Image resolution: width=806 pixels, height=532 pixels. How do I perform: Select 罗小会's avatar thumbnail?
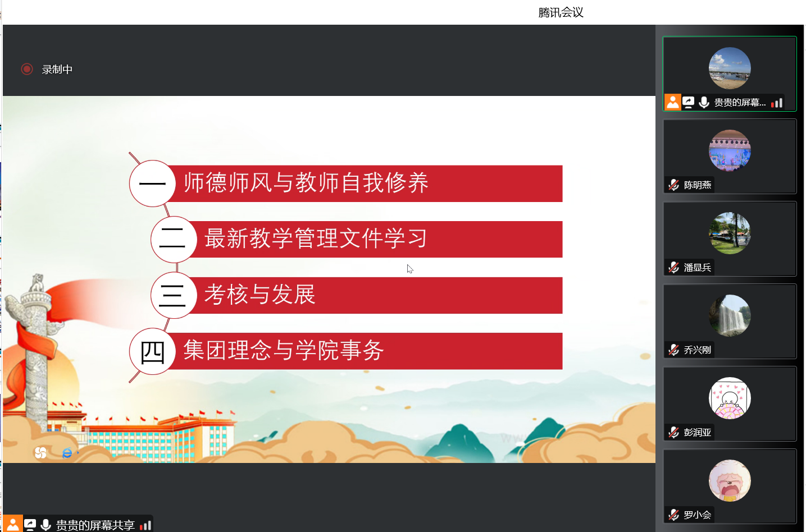click(730, 480)
